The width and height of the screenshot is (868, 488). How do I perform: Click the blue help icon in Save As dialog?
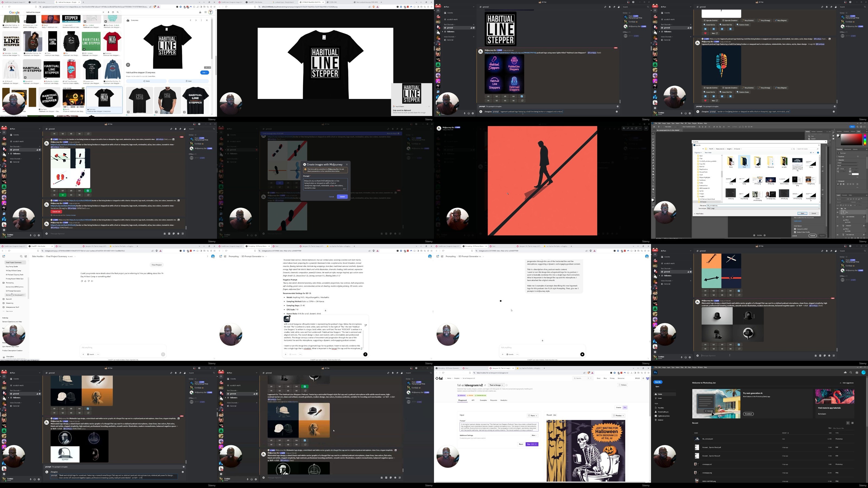(x=818, y=153)
